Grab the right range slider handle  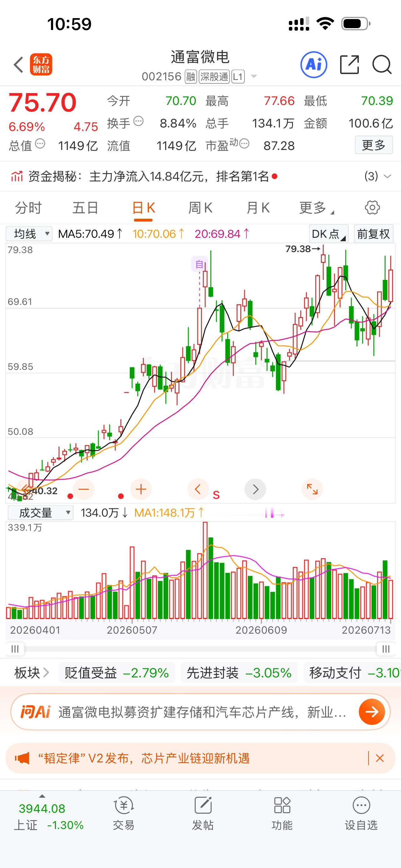click(x=386, y=649)
